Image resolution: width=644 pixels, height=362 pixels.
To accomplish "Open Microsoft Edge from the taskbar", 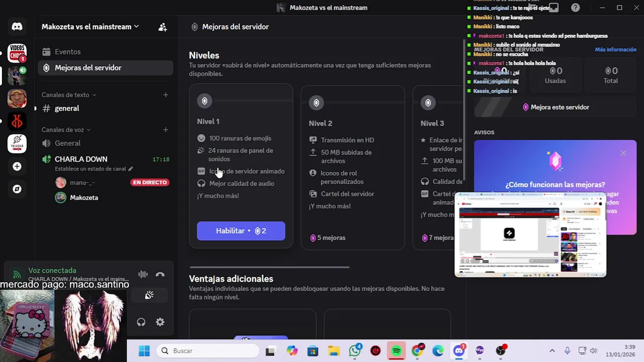I will [x=438, y=351].
